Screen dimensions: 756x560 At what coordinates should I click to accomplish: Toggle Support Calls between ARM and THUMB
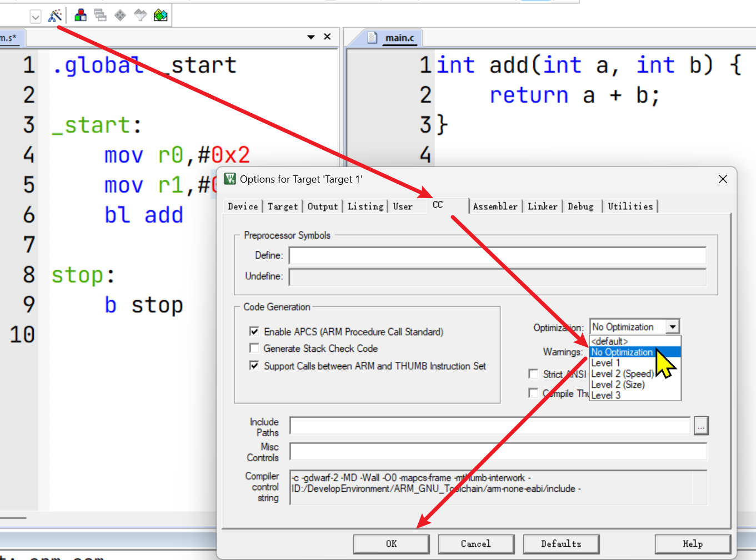pos(254,366)
